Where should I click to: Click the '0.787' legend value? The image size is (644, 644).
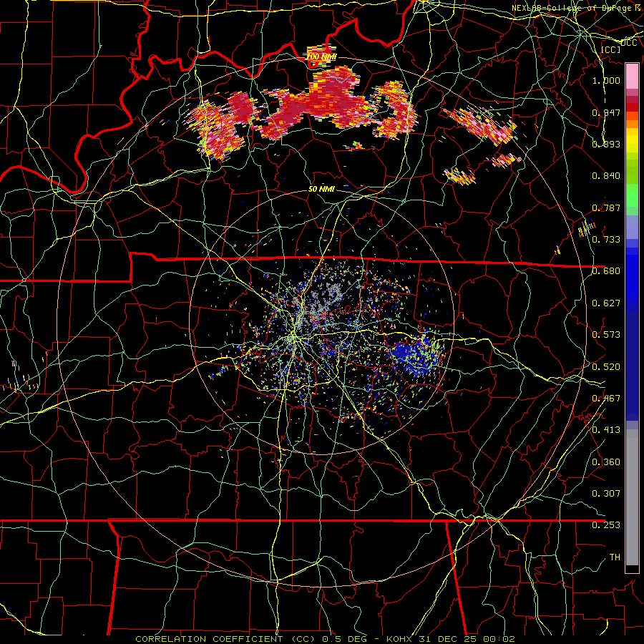pos(606,208)
